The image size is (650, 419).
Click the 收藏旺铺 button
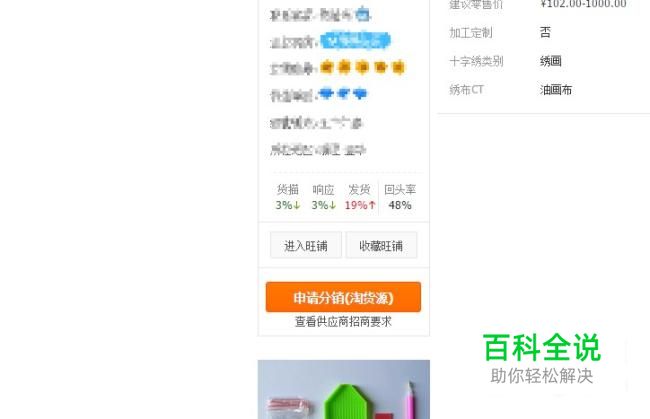381,245
